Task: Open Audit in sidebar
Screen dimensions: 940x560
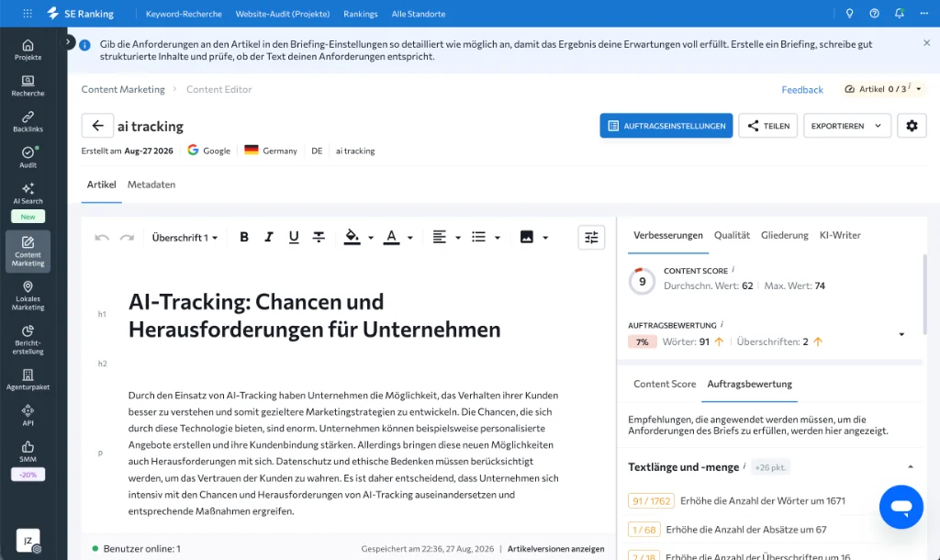Action: [28, 158]
